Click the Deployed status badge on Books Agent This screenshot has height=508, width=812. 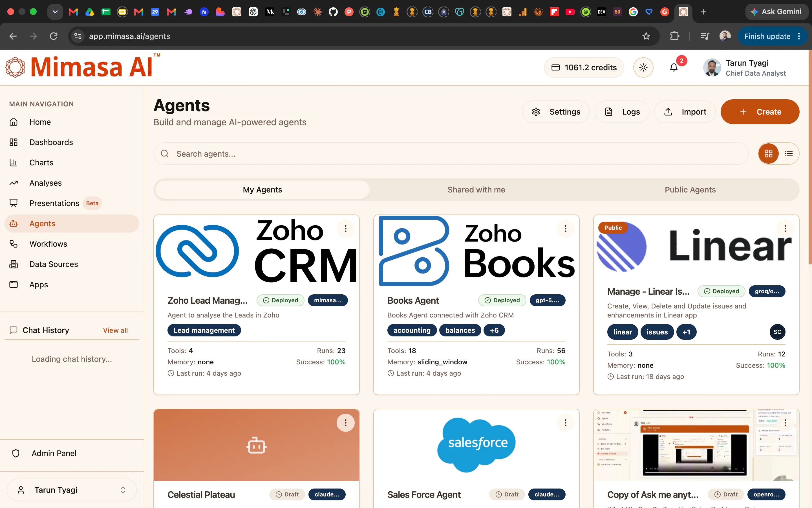(502, 300)
